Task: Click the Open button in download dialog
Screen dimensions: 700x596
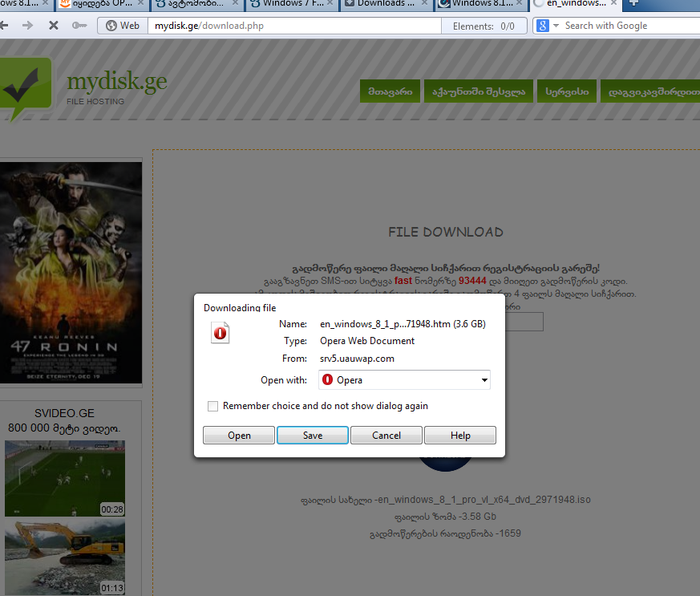Action: click(x=239, y=436)
